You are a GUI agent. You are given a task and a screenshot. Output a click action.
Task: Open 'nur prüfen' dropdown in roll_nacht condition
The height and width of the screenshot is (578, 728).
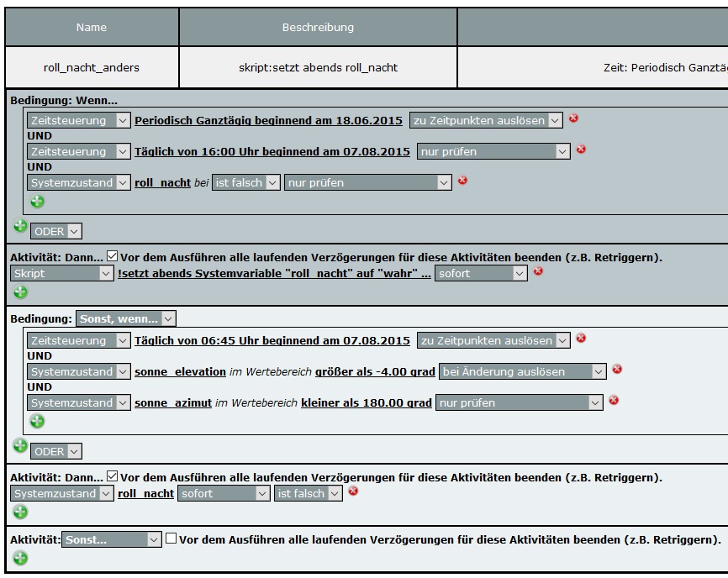pyautogui.click(x=367, y=183)
